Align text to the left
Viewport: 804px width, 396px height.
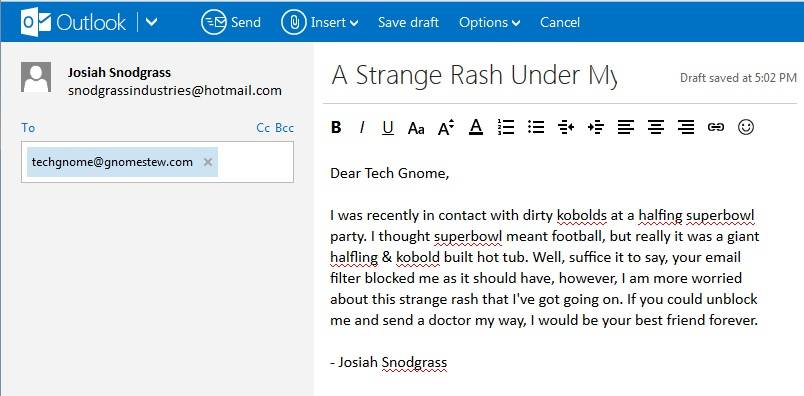coord(626,127)
